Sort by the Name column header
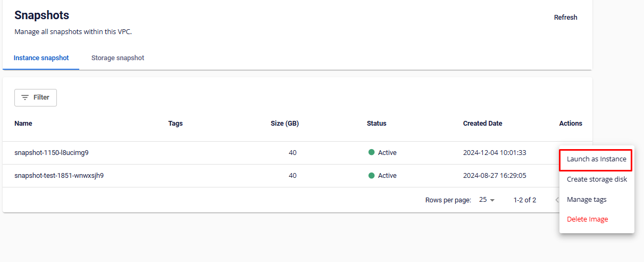Screen dimensions: 644x262 pyautogui.click(x=23, y=124)
